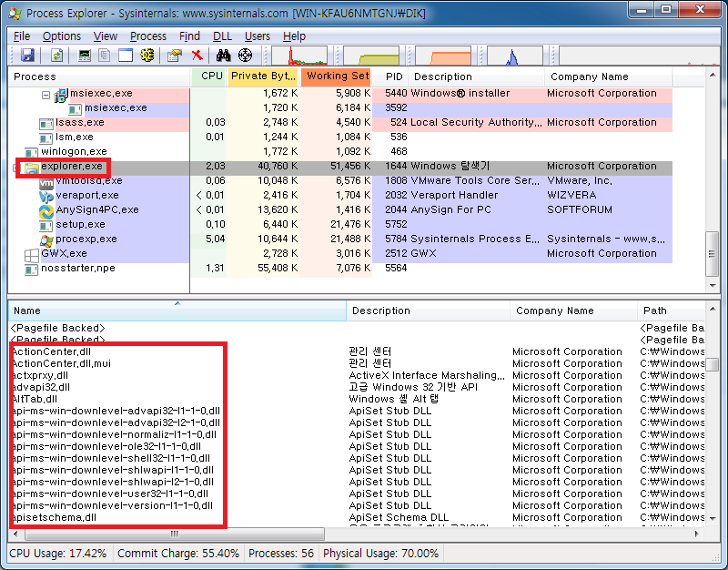Sort processes by the CPU column header
This screenshot has height=570, width=728.
(211, 76)
